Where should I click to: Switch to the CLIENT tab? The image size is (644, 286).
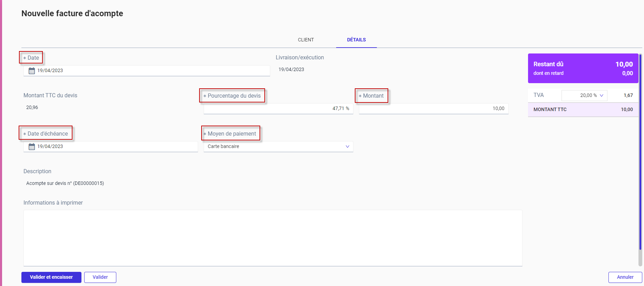click(306, 40)
